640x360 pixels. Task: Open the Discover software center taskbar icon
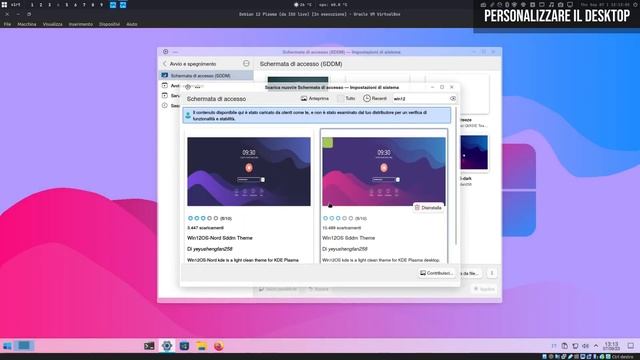click(184, 346)
